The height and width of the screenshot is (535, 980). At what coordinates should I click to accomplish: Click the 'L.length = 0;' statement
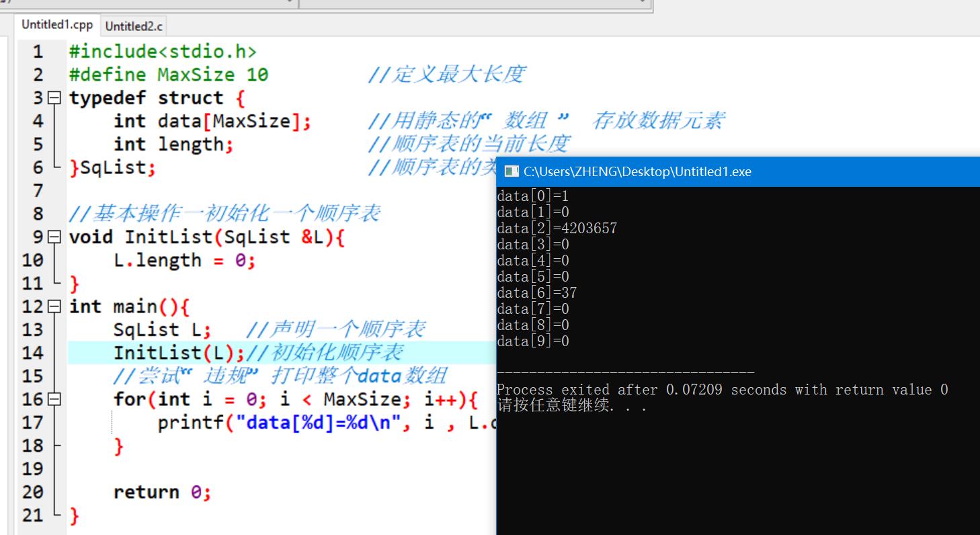click(185, 261)
